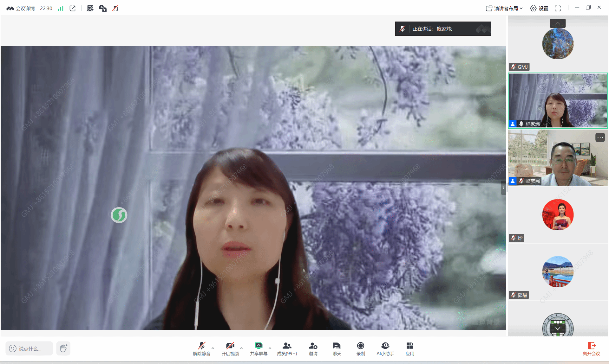Click the invite (邀请) icon
Image resolution: width=609 pixels, height=364 pixels.
tap(313, 348)
